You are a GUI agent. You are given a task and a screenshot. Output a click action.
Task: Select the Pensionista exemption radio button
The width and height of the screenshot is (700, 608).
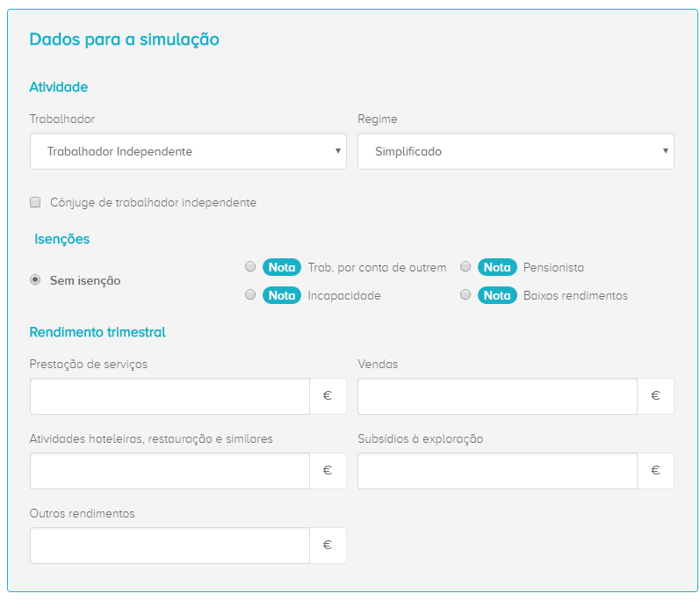pos(466,266)
